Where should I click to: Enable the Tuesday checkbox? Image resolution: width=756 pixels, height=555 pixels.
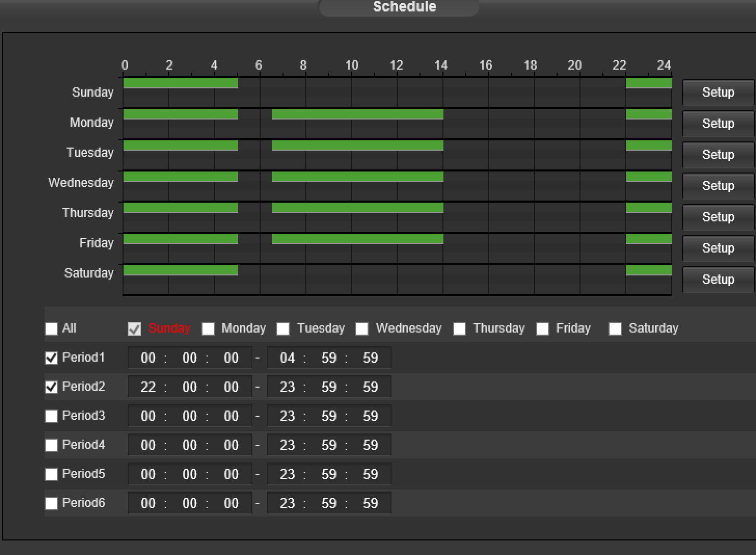(283, 329)
